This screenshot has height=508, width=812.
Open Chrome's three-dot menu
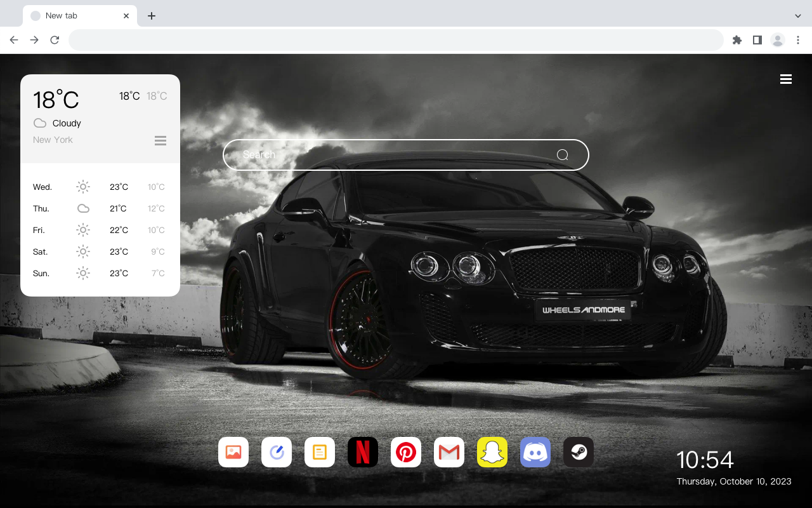798,40
